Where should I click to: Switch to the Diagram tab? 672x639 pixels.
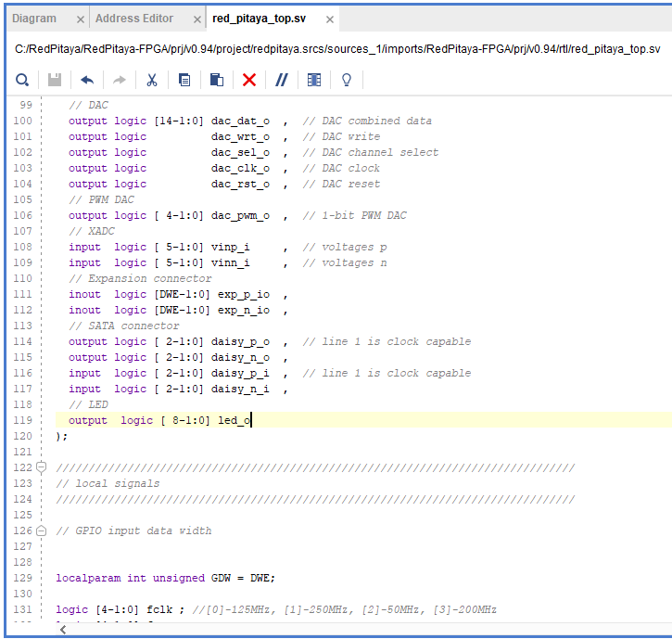[x=34, y=19]
